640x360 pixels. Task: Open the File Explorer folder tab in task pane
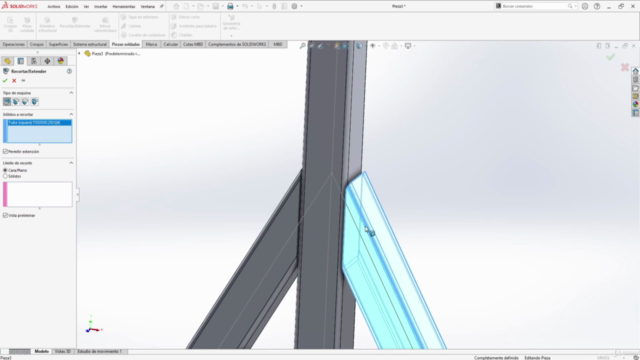[636, 88]
